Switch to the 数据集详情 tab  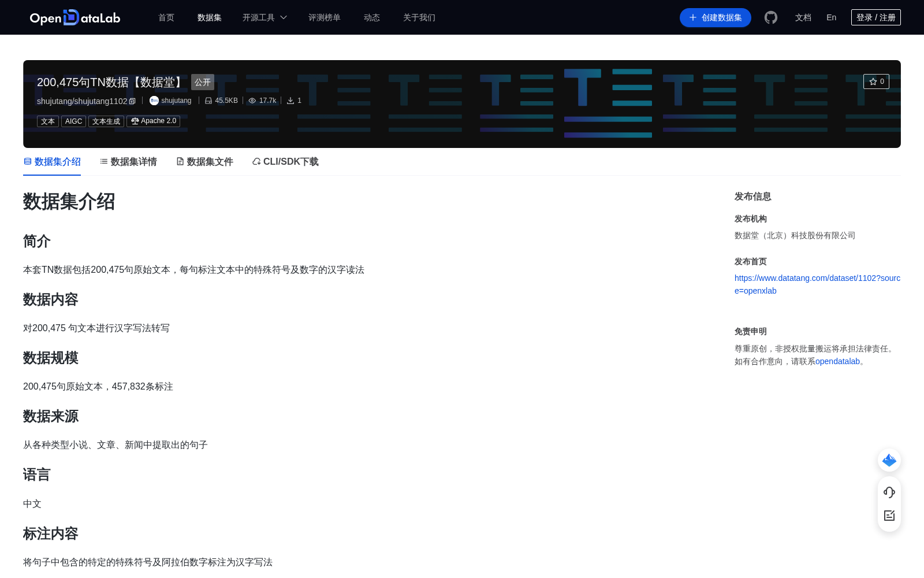point(128,162)
